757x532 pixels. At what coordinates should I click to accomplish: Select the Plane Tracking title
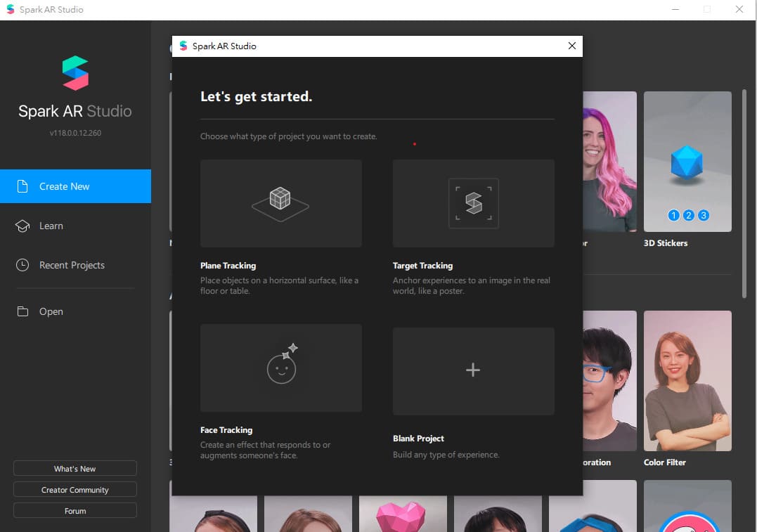click(228, 266)
